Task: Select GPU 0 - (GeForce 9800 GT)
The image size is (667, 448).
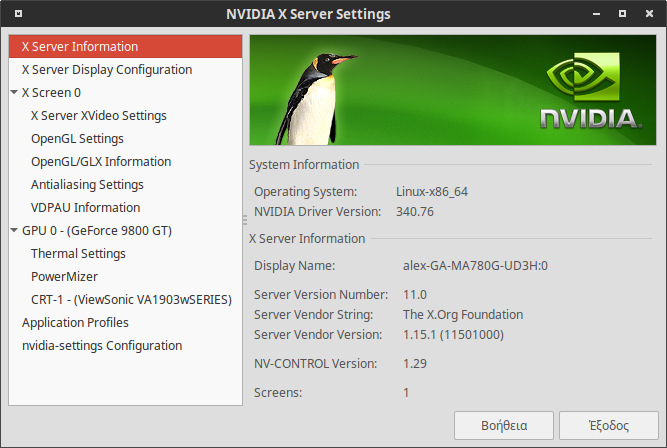Action: coord(97,230)
